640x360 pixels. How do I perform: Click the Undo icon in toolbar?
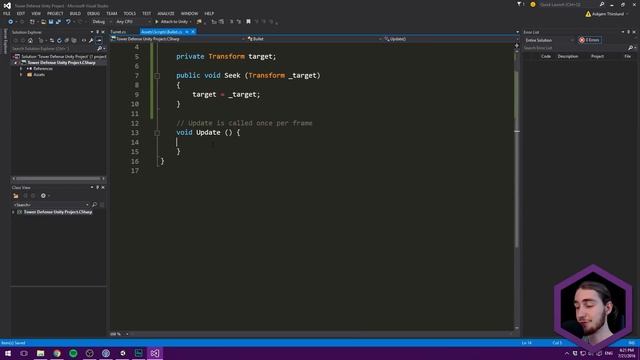pyautogui.click(x=68, y=22)
